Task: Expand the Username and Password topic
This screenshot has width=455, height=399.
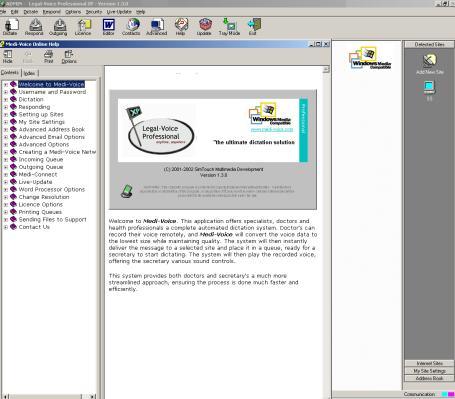Action: tap(5, 92)
